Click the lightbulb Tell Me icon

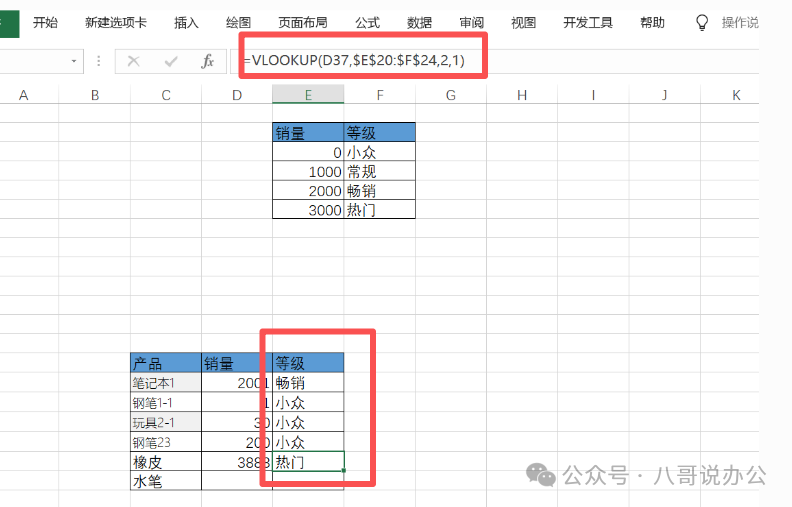point(702,23)
